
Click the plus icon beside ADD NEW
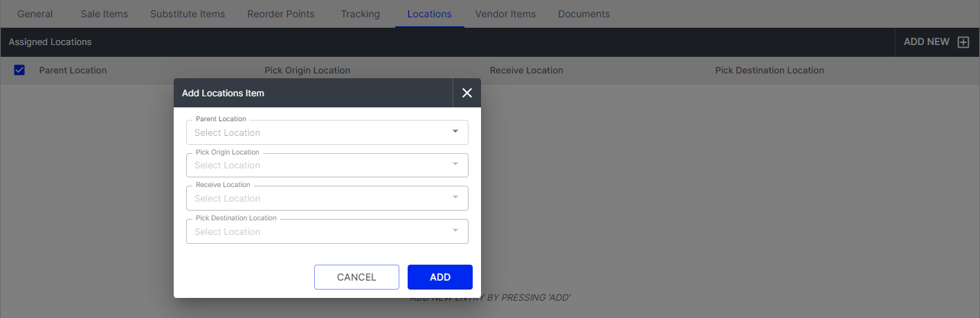(x=963, y=42)
